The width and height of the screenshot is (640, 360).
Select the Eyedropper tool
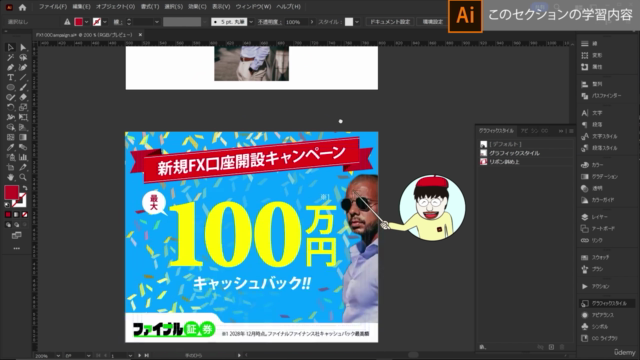11,147
